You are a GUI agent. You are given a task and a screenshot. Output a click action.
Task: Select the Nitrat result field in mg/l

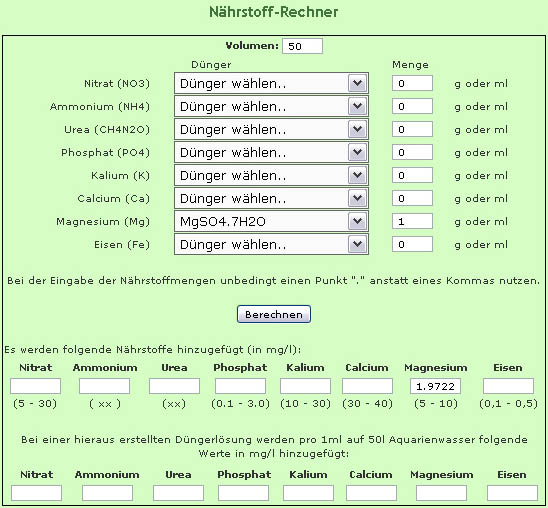[x=35, y=386]
